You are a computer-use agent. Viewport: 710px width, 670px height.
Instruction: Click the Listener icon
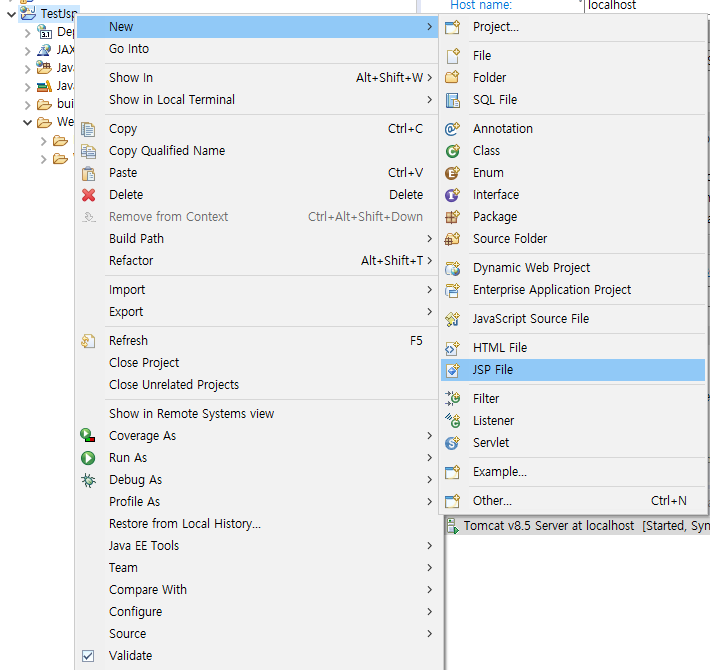(452, 421)
